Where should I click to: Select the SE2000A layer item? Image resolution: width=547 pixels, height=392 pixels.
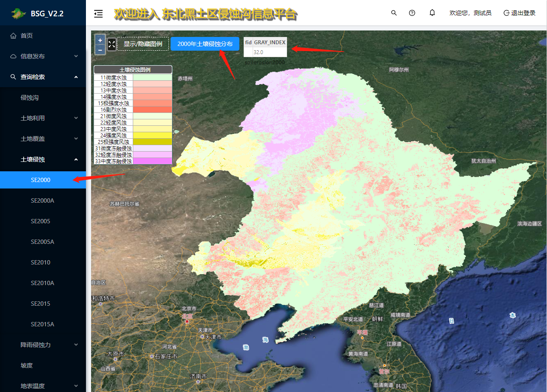(x=43, y=201)
